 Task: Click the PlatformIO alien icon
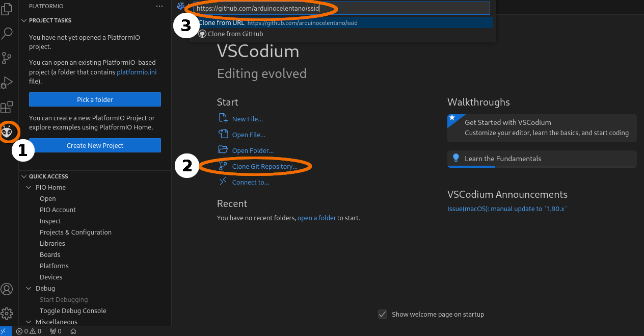click(7, 133)
